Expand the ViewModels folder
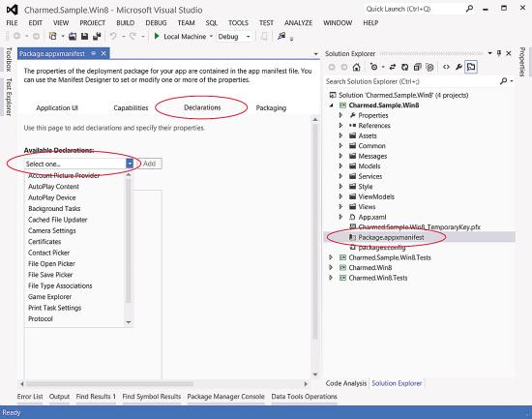Screen dimensions: 532x419 pyautogui.click(x=340, y=196)
